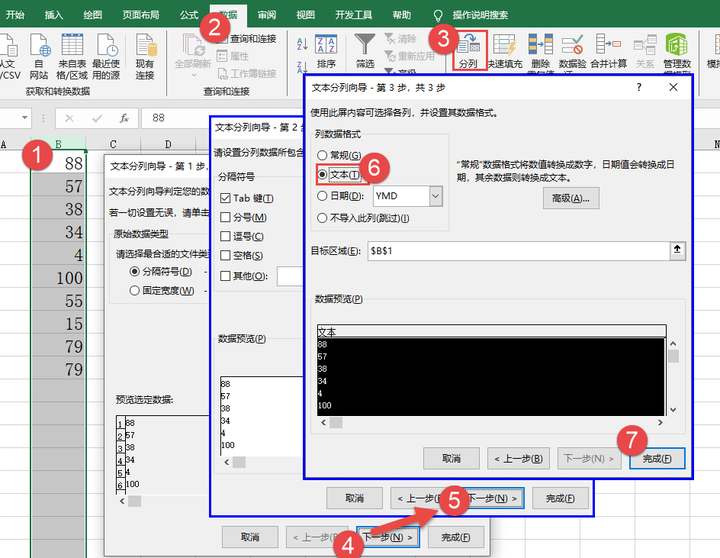
Task: Switch to the 插入 ribbon tab
Action: pos(54,15)
